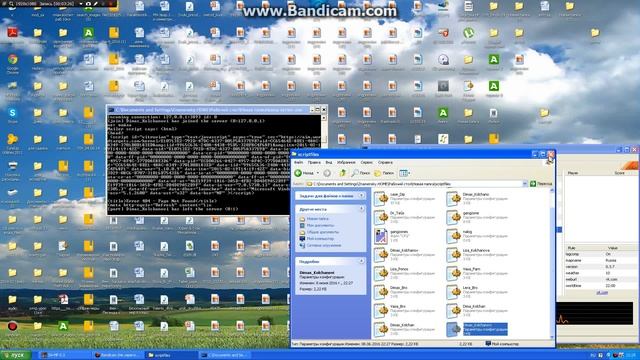Screen dimensions: 640x360
Task: Open the Back button history dropdown arrow
Action: [x=318, y=173]
